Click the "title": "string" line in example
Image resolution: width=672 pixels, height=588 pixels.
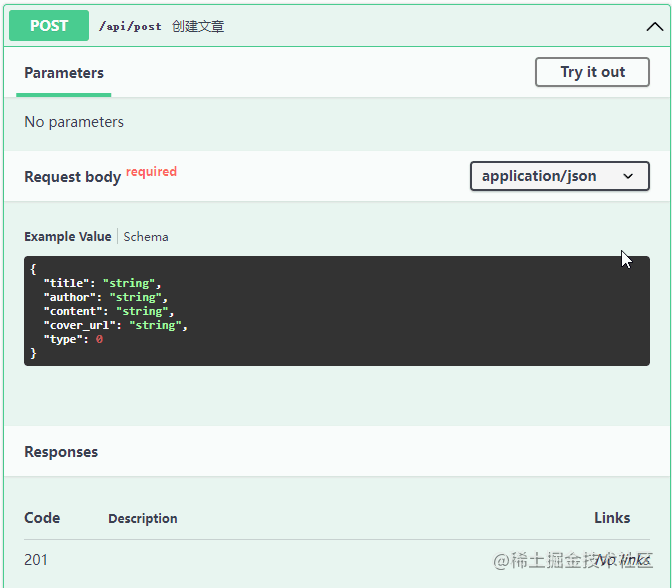(x=102, y=283)
